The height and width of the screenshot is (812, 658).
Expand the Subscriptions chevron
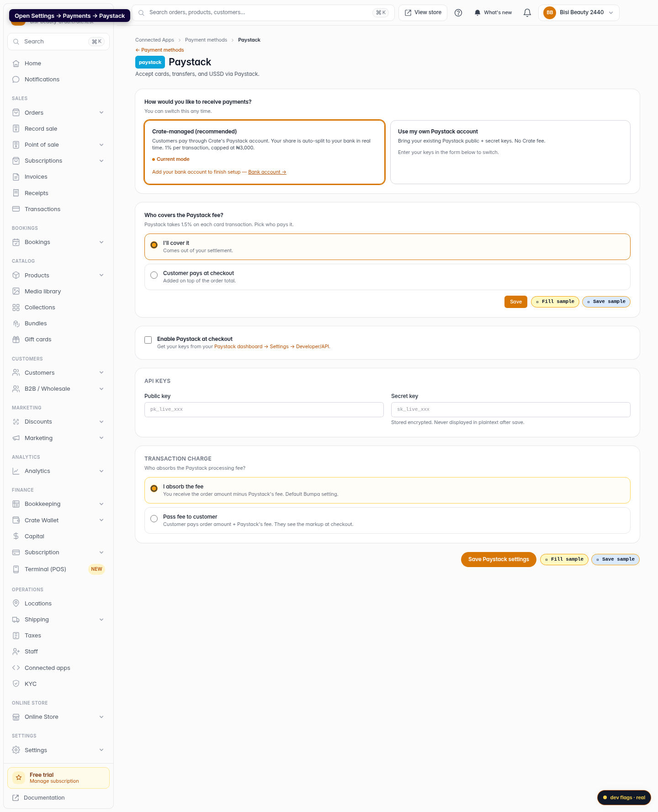(101, 161)
